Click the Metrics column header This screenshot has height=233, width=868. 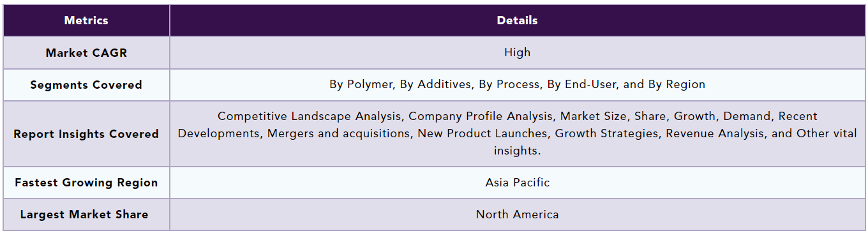point(86,20)
